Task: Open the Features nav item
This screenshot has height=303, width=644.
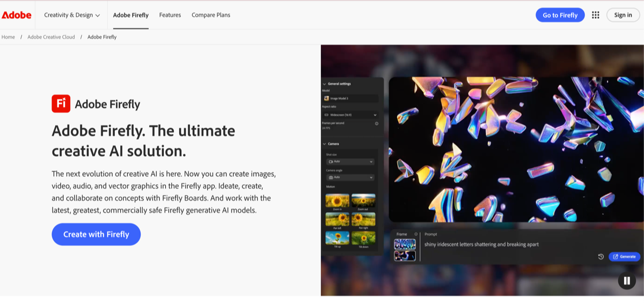Action: (x=170, y=15)
